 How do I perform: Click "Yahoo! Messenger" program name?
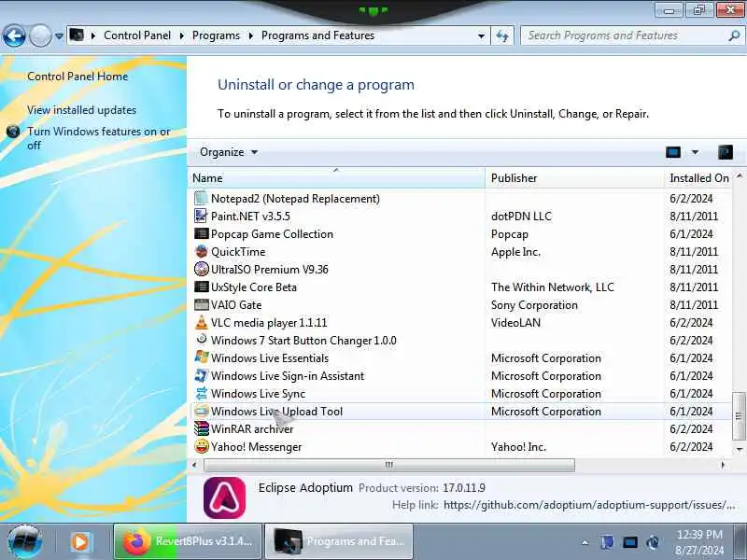click(x=256, y=447)
